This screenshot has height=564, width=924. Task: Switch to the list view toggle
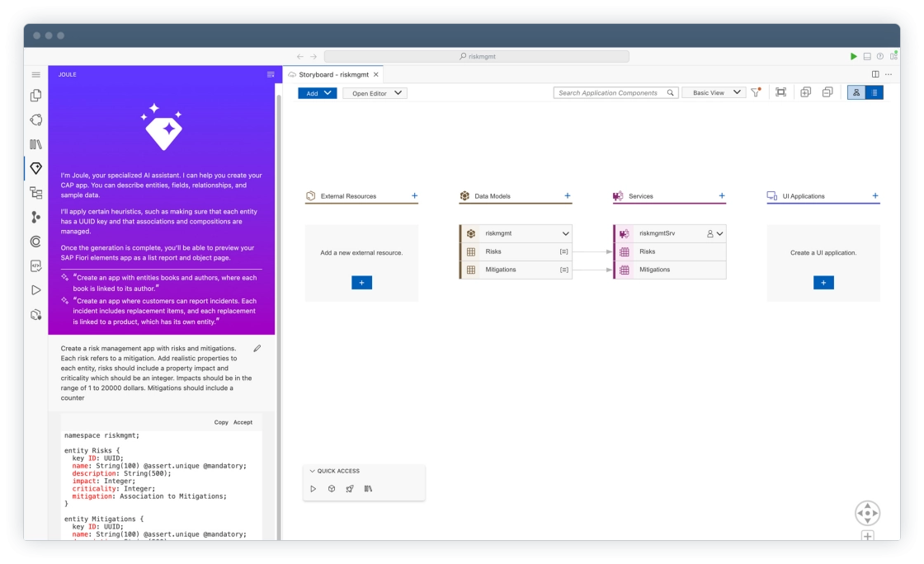[x=874, y=92]
